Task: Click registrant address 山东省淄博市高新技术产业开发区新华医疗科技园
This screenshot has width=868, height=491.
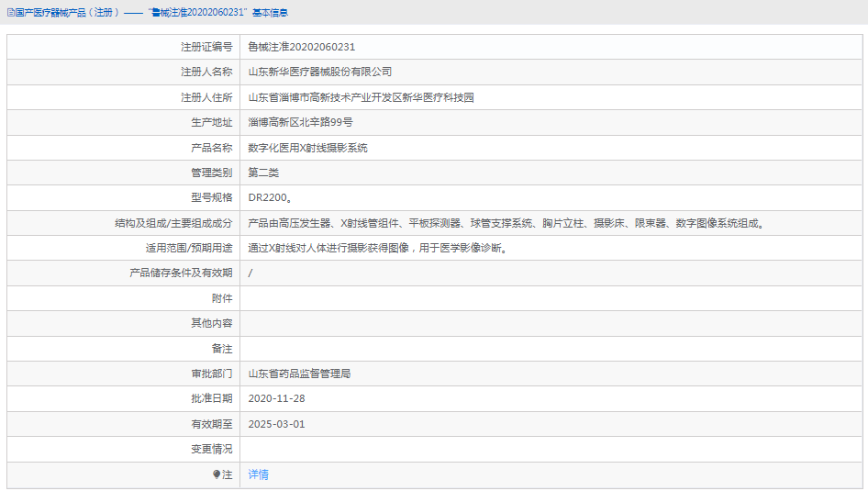Action: point(361,97)
